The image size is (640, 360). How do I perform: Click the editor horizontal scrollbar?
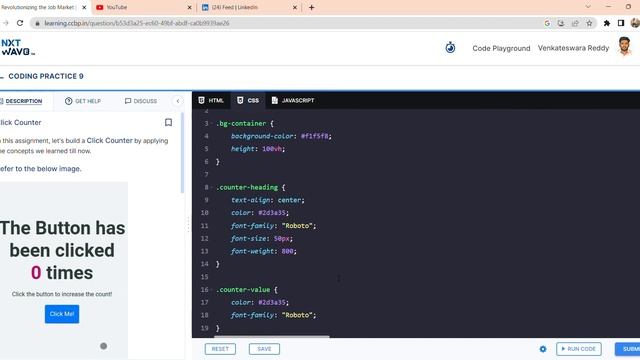click(x=271, y=337)
